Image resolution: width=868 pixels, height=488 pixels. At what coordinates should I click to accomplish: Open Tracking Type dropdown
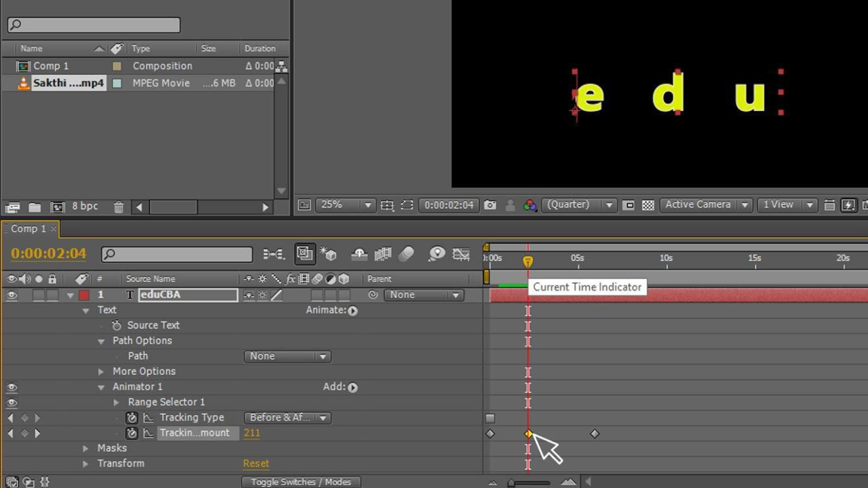(287, 418)
